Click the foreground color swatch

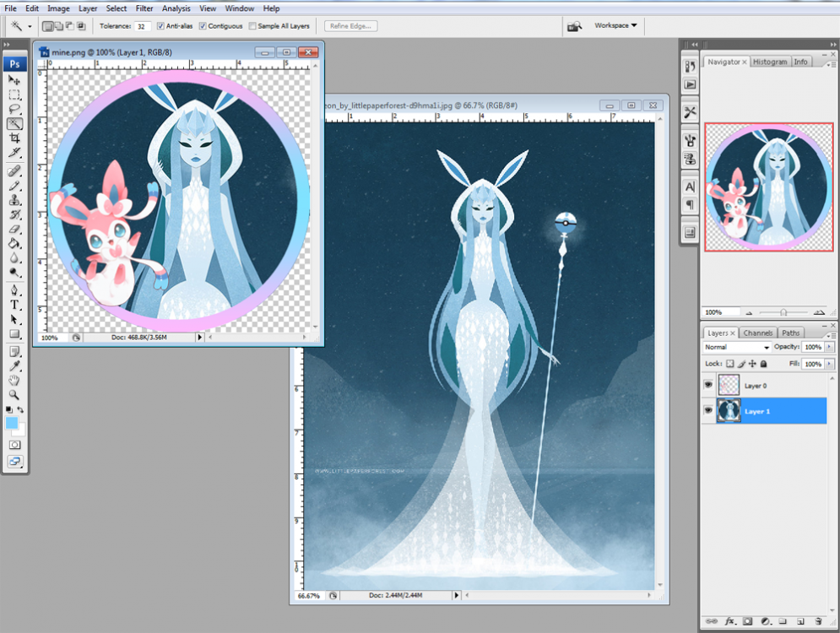pos(12,422)
